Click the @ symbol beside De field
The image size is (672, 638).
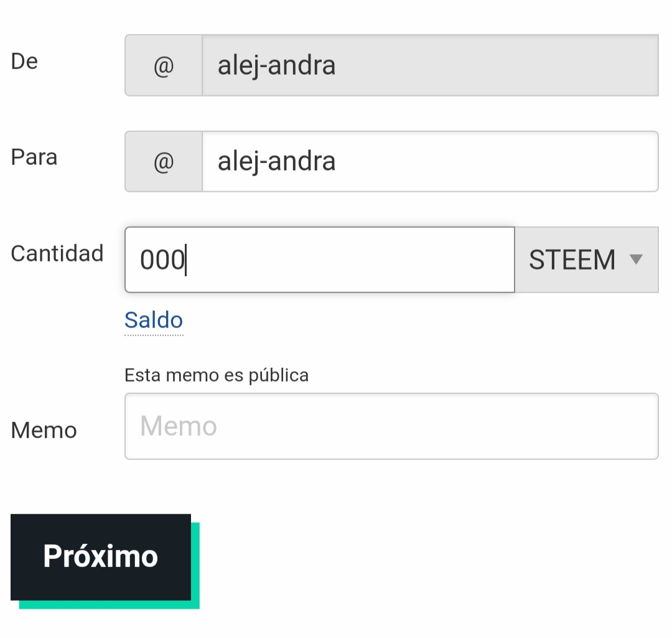pos(163,65)
